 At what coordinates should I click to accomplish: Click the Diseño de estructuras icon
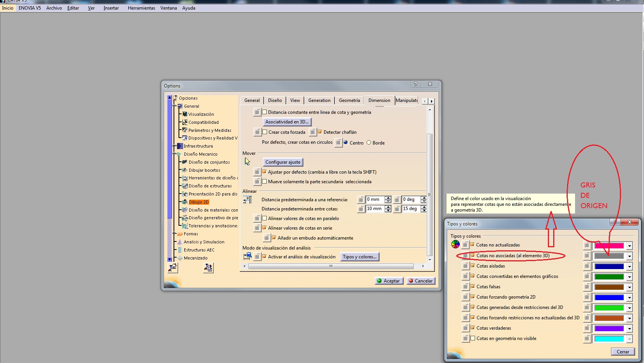pyautogui.click(x=185, y=186)
